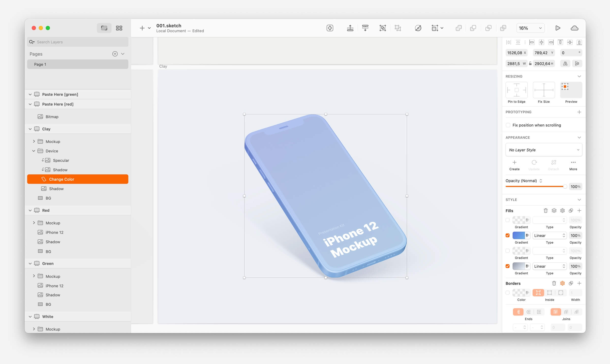Enable Fix position when scrolling checkbox
This screenshot has height=364, width=610.
(x=508, y=125)
